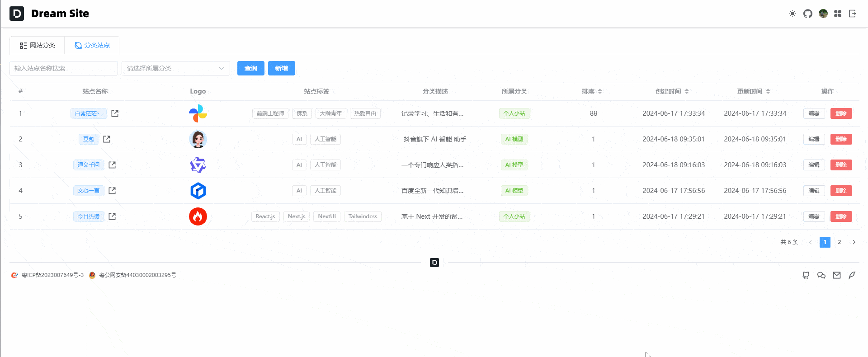Open the user avatar in the header

click(x=823, y=14)
